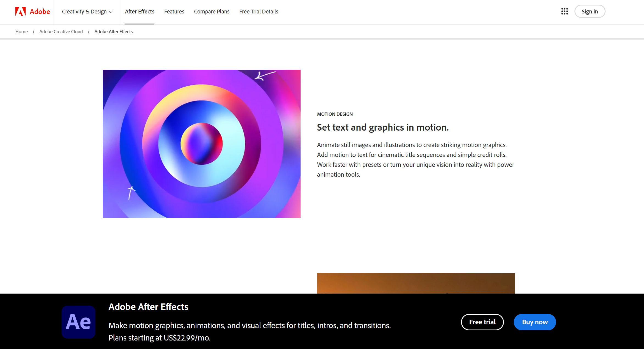Click the 'Adobe After Effects' banner title
644x349 pixels.
148,307
